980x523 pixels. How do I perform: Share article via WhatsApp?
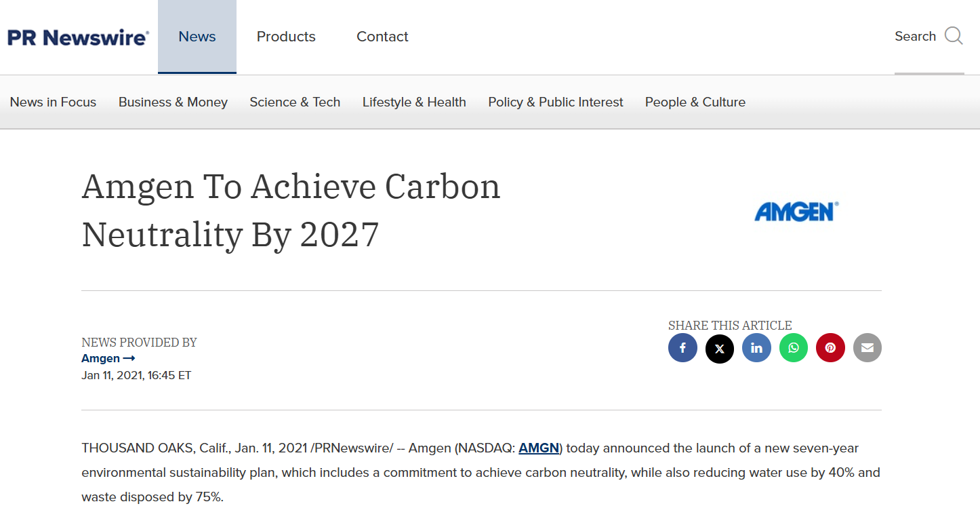(794, 349)
